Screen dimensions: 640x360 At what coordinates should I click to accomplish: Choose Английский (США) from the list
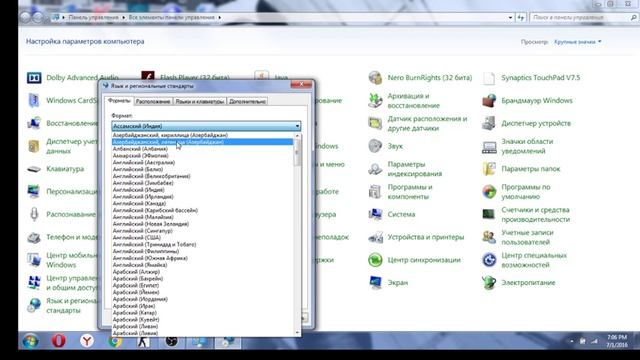(x=202, y=238)
